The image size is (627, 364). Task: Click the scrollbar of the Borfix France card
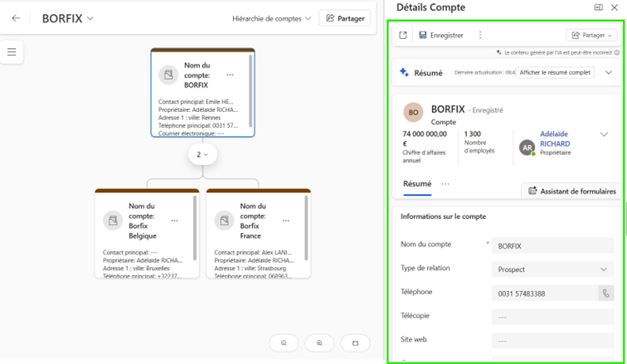coord(306,228)
